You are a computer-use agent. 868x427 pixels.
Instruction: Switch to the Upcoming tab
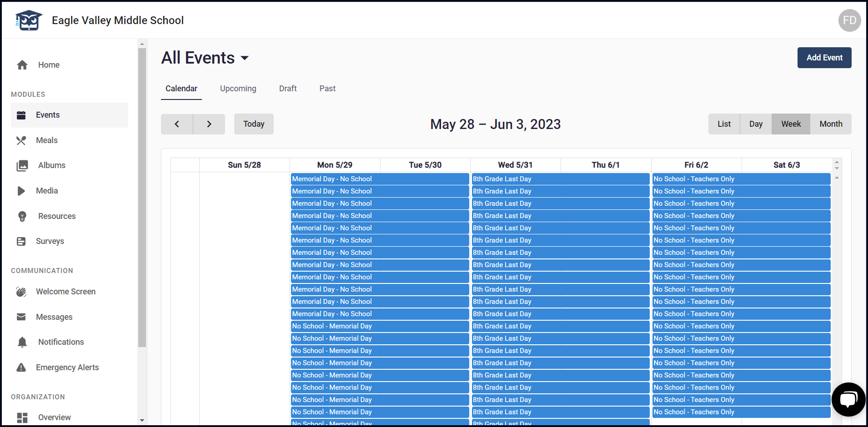point(238,89)
